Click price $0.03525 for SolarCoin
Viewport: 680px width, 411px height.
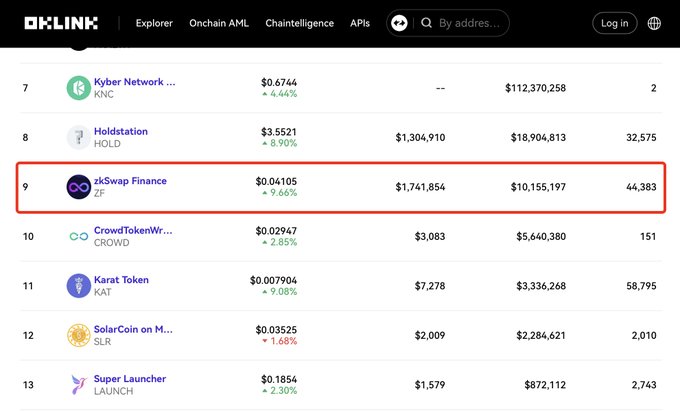[x=276, y=329]
